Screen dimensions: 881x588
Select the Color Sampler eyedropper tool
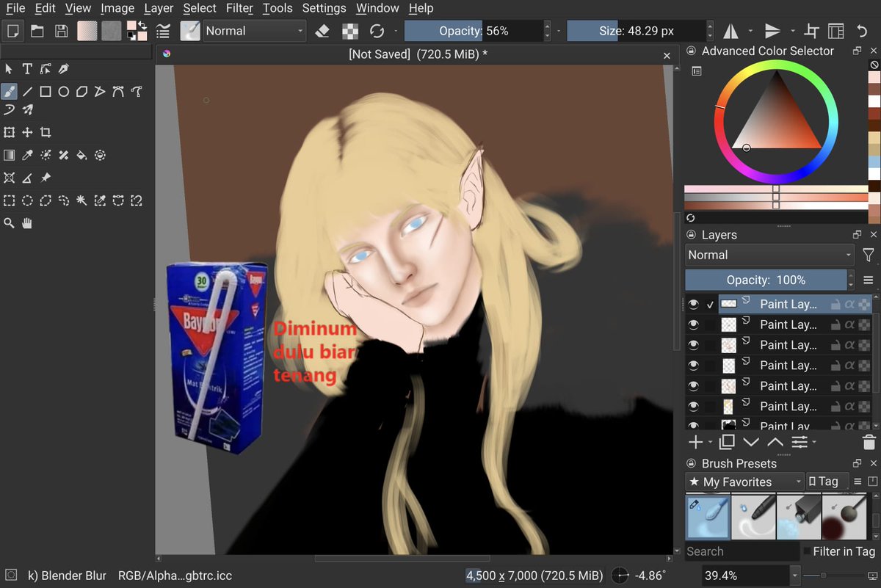(27, 156)
